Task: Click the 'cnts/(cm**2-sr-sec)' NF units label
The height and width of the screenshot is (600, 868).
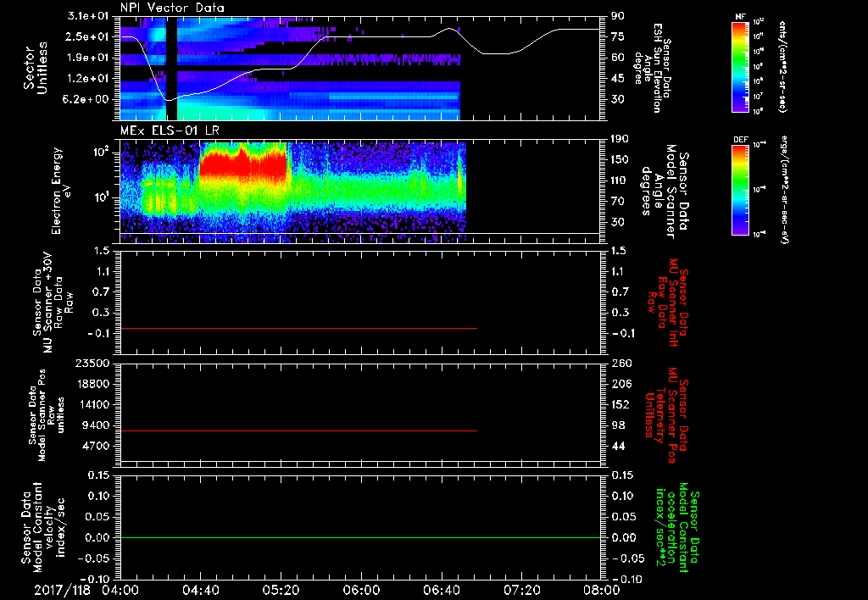Action: pyautogui.click(x=782, y=67)
